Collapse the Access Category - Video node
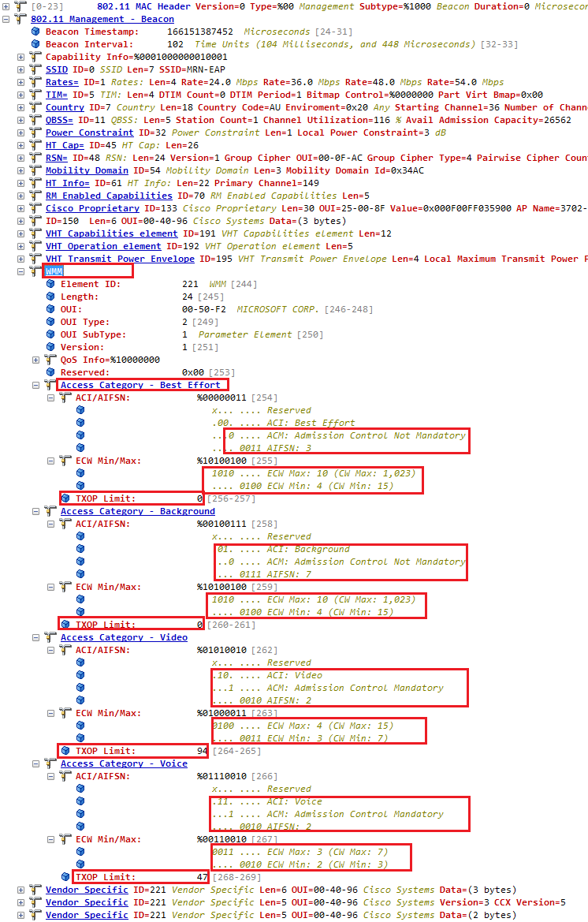 pyautogui.click(x=36, y=637)
